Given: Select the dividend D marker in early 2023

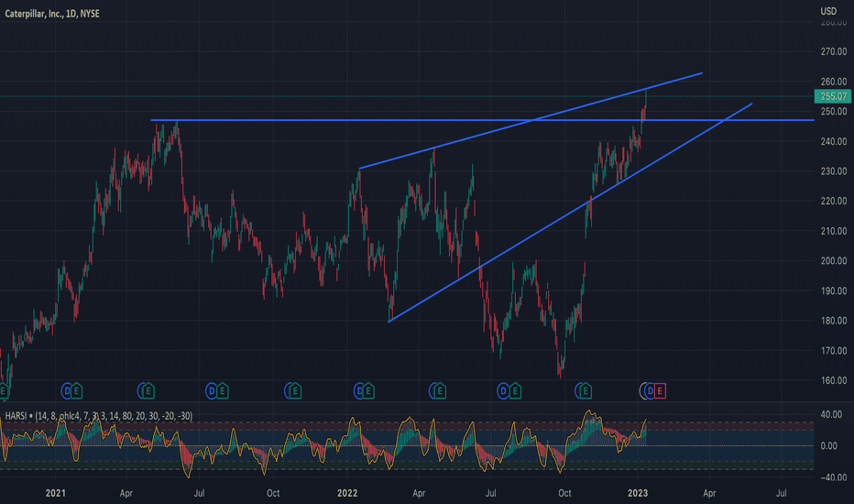Looking at the screenshot, I should [x=650, y=390].
